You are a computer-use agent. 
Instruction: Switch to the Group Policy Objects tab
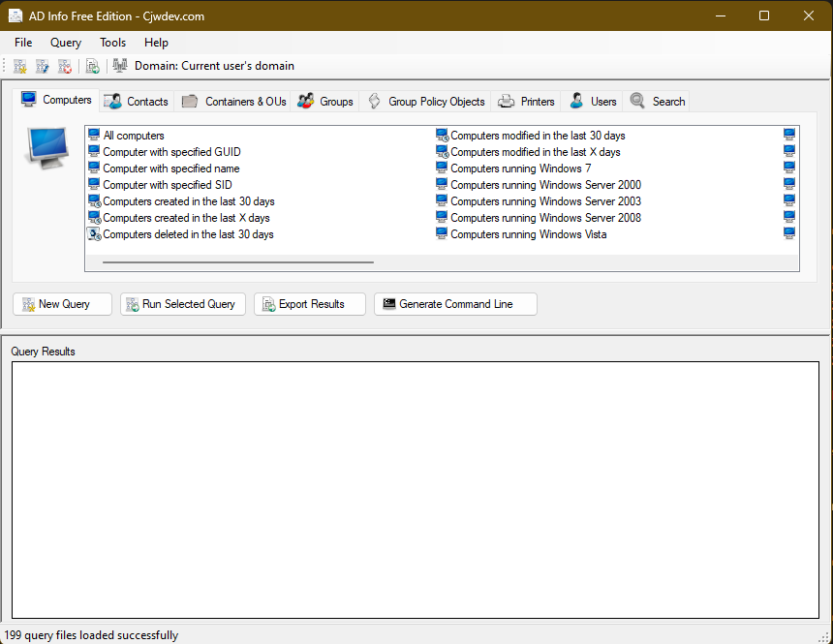(425, 102)
